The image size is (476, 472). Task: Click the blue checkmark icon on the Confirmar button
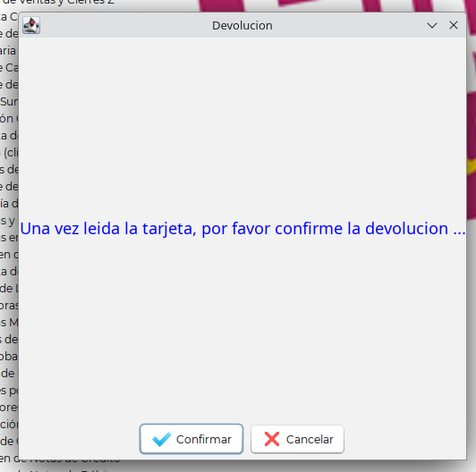(162, 439)
